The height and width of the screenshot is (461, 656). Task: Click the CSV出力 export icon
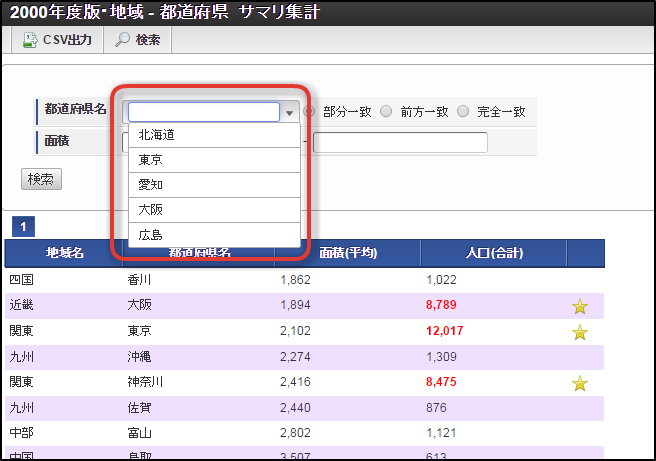point(30,40)
